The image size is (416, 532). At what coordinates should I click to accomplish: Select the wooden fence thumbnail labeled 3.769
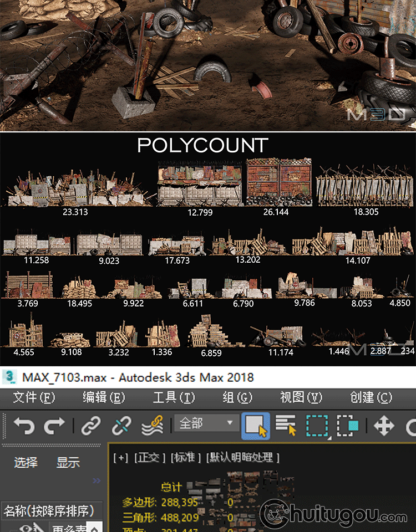[28, 284]
